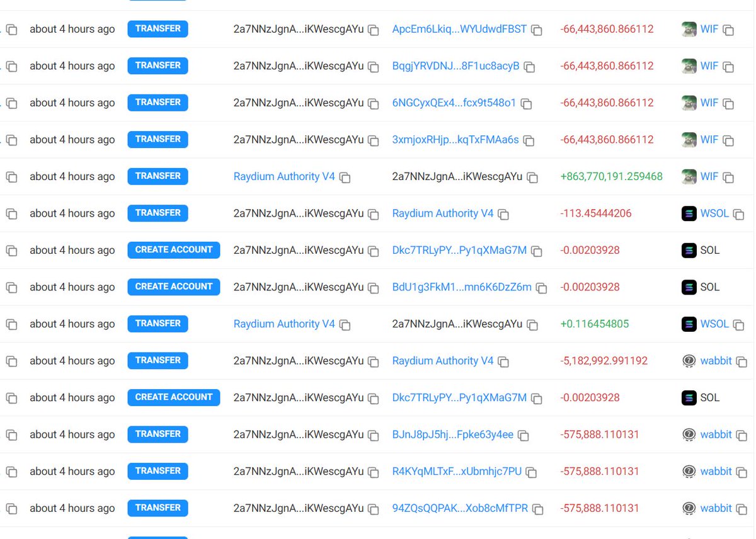The width and height of the screenshot is (756, 539).
Task: Click the SOL token logo in BdU1g3FkM1 row
Action: click(689, 287)
